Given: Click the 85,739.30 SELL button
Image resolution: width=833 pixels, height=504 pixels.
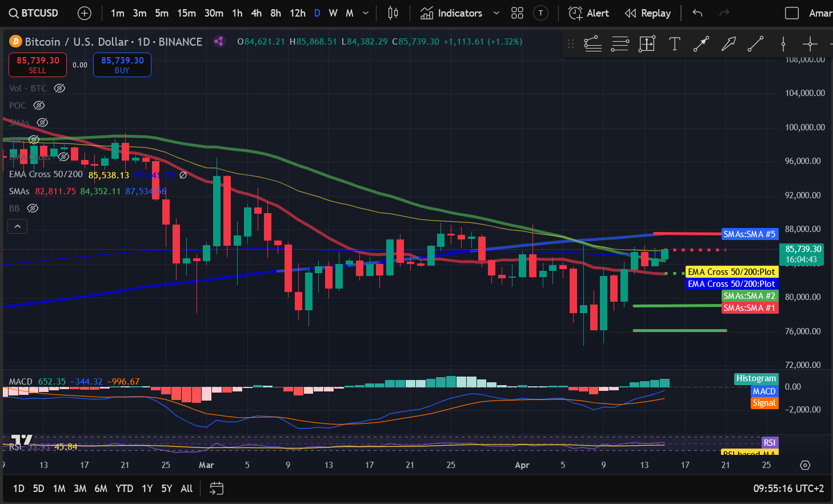Looking at the screenshot, I should coord(38,65).
